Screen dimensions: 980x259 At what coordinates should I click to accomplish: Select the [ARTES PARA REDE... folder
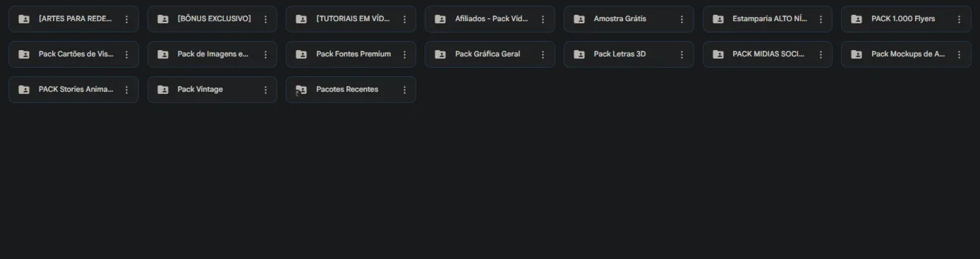[x=73, y=19]
